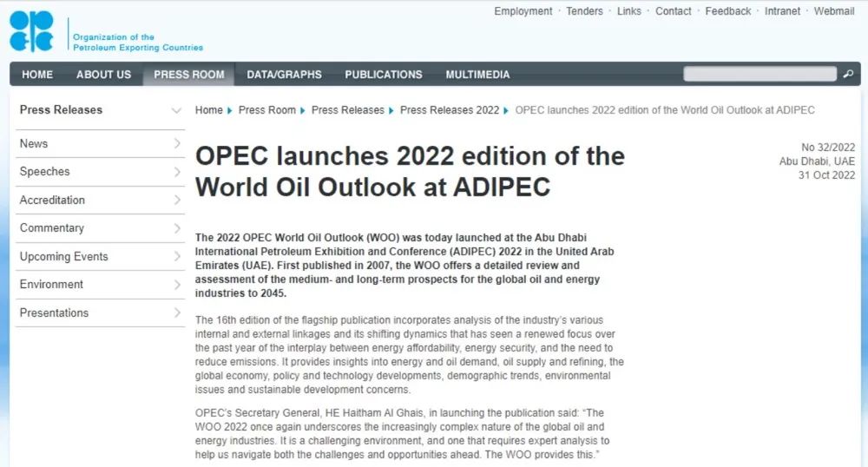Image resolution: width=868 pixels, height=467 pixels.
Task: Go to Press Releases breadcrumb link
Action: 348,110
